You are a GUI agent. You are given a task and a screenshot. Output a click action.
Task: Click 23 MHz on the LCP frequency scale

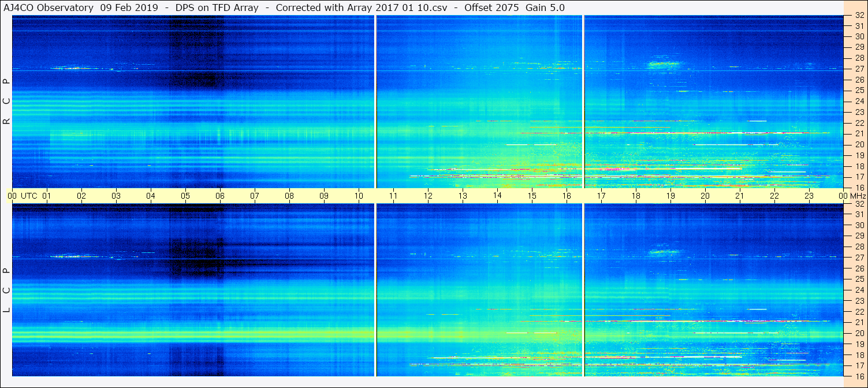[x=859, y=301]
